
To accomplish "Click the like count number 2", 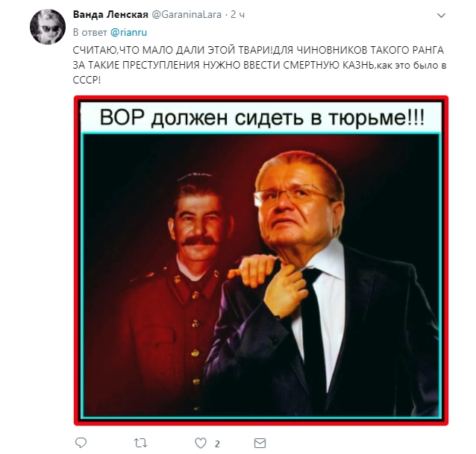I will (x=216, y=444).
